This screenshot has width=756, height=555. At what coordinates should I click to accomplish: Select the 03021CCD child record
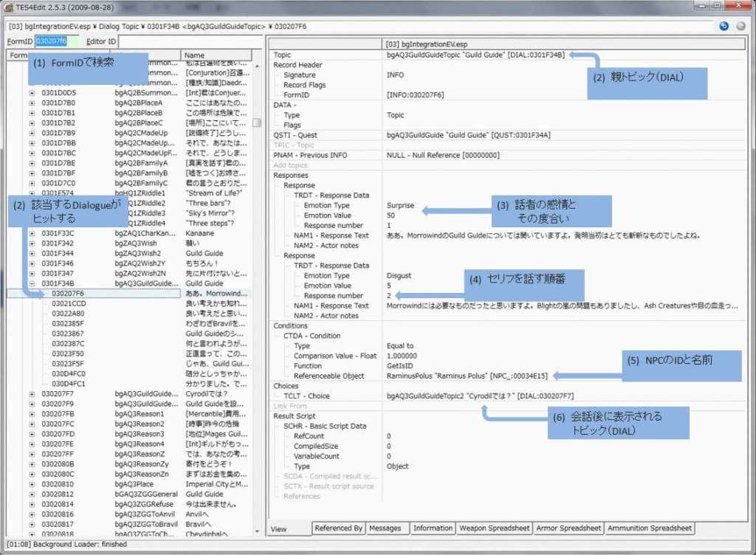[x=69, y=303]
